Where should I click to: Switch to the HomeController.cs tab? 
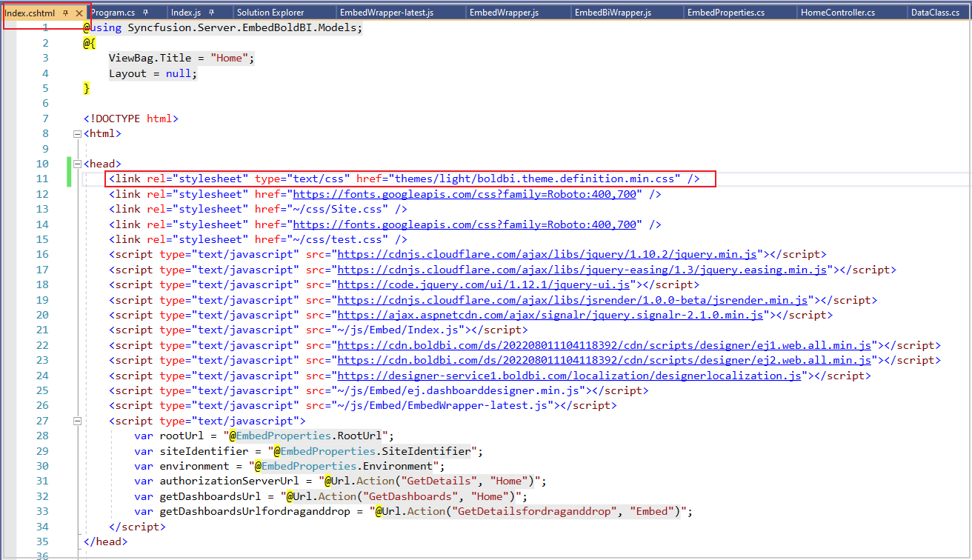838,13
